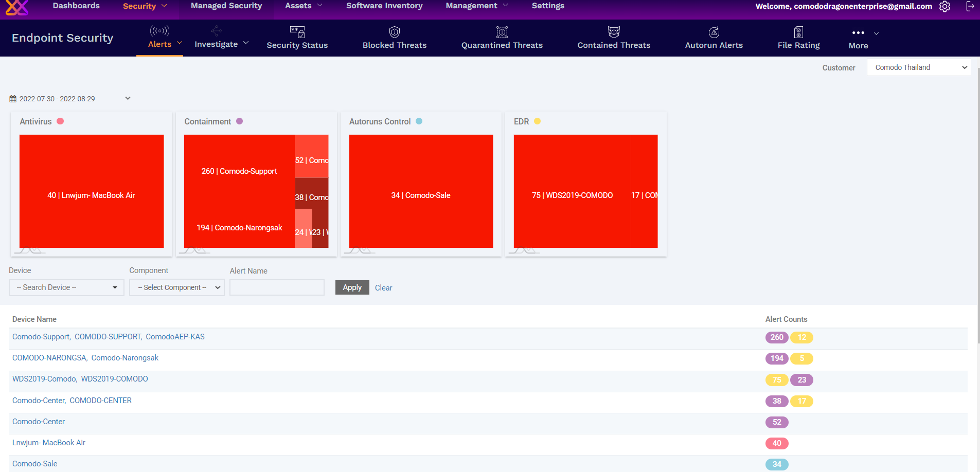Open the Search Device dropdown
Screen dimensions: 980x472
[x=66, y=287]
